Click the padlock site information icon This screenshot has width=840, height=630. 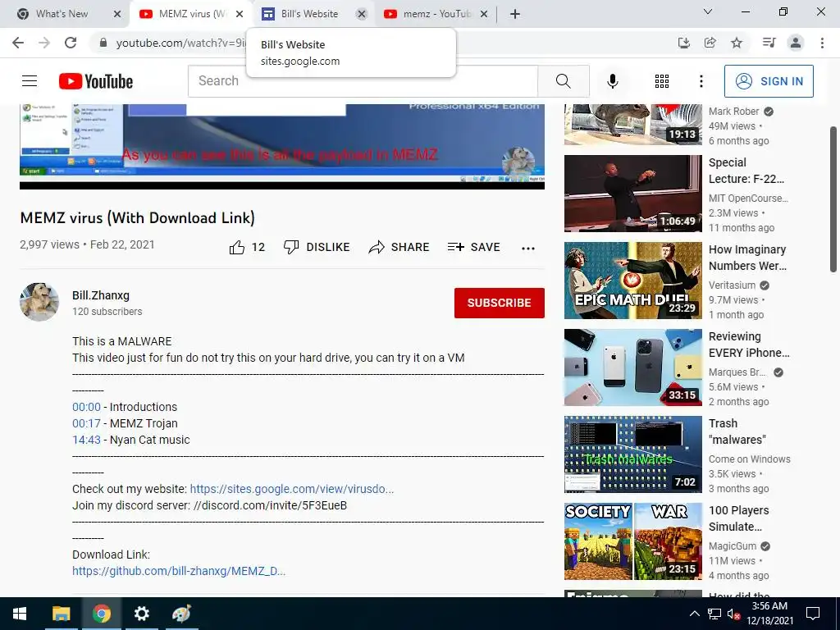[x=103, y=43]
